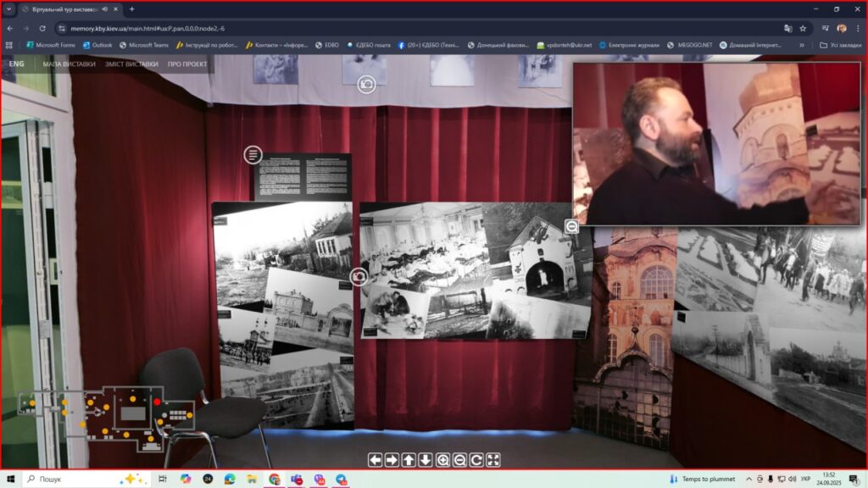868x488 pixels.
Task: Pan the tour view right with arrow
Action: click(x=392, y=460)
